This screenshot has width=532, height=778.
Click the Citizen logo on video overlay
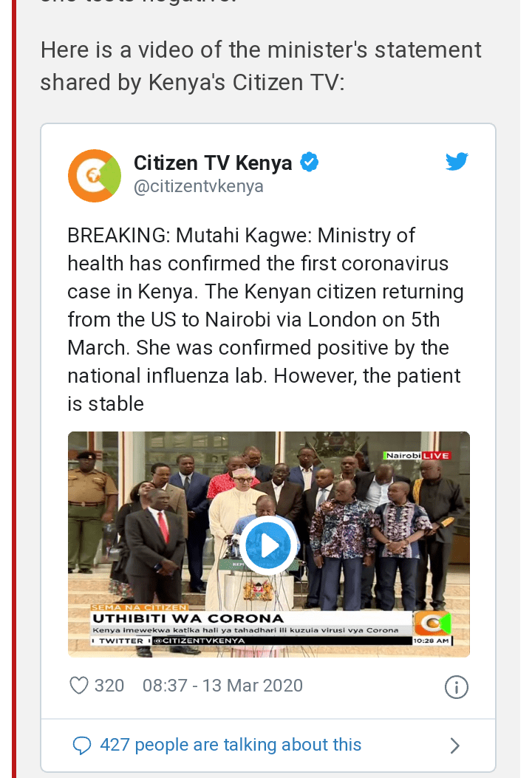pyautogui.click(x=433, y=623)
